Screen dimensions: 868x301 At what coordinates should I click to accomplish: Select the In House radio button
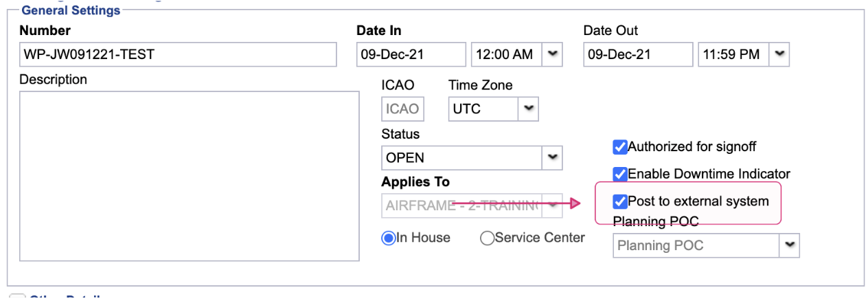389,238
